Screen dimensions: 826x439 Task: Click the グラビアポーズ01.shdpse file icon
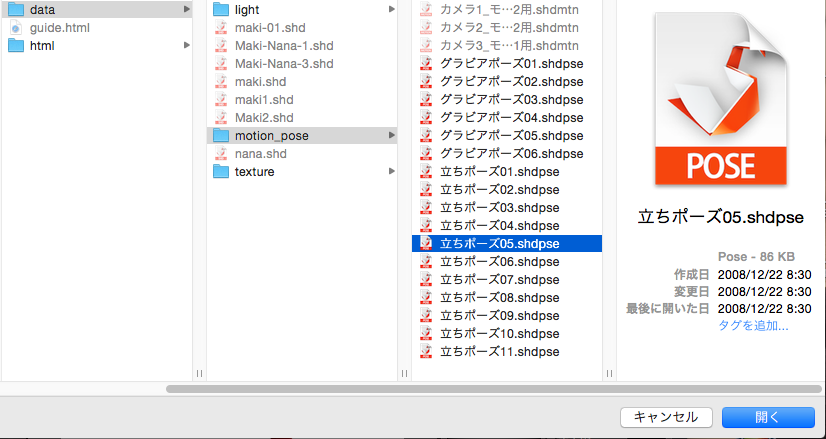click(x=426, y=64)
